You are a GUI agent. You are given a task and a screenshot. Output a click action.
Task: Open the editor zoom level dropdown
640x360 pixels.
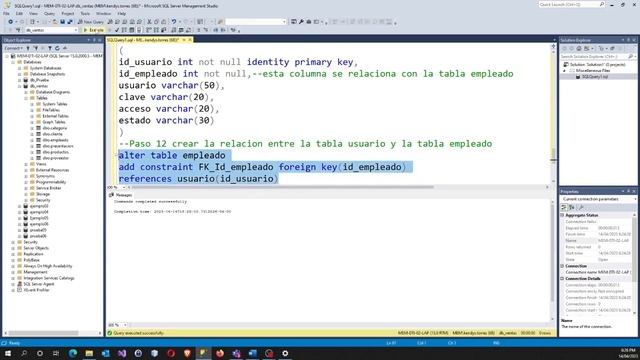(124, 187)
